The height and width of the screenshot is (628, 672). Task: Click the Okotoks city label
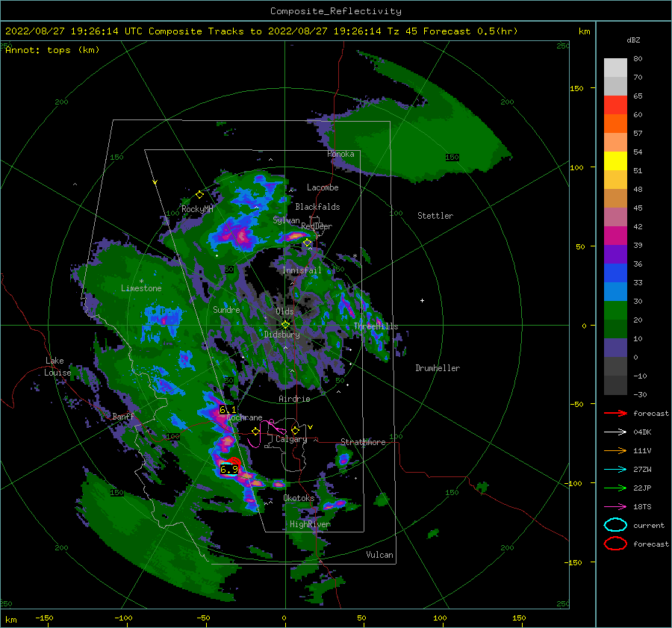tap(299, 498)
